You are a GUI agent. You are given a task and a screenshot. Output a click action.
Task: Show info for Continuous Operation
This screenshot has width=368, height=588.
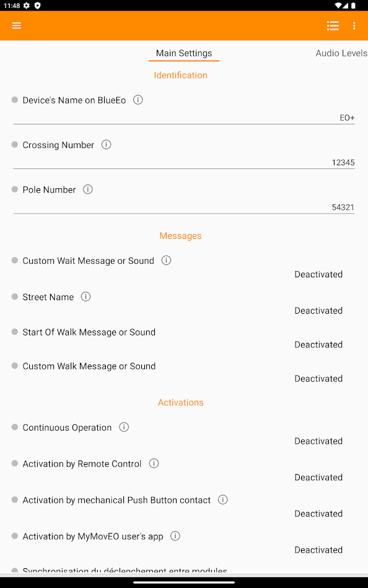124,427
